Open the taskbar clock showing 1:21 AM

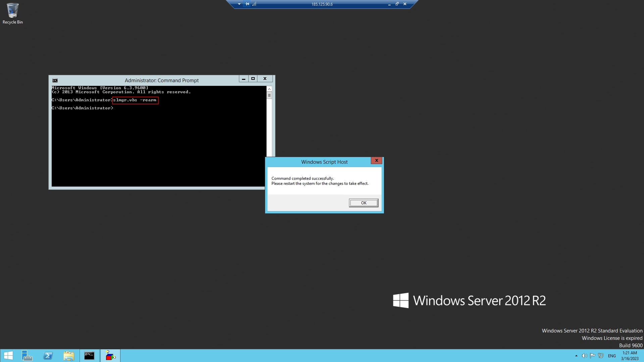point(630,356)
